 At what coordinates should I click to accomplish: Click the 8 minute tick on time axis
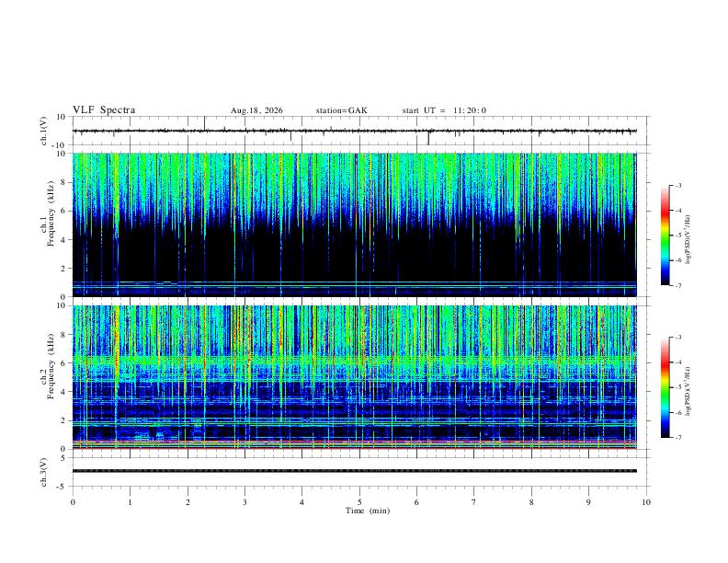point(531,502)
